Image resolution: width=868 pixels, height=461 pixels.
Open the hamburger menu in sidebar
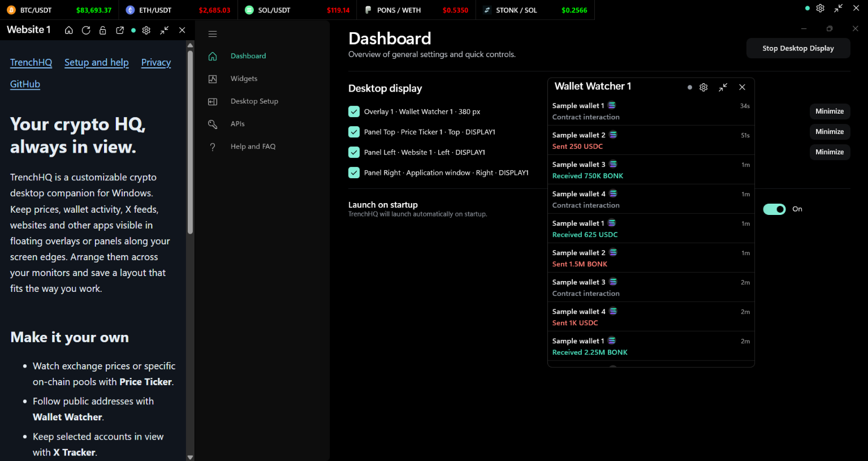213,34
